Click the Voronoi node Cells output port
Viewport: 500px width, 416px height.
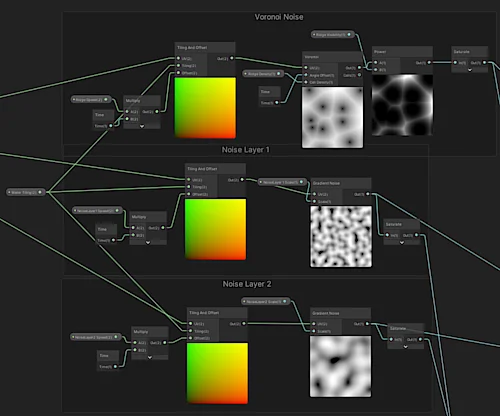359,75
